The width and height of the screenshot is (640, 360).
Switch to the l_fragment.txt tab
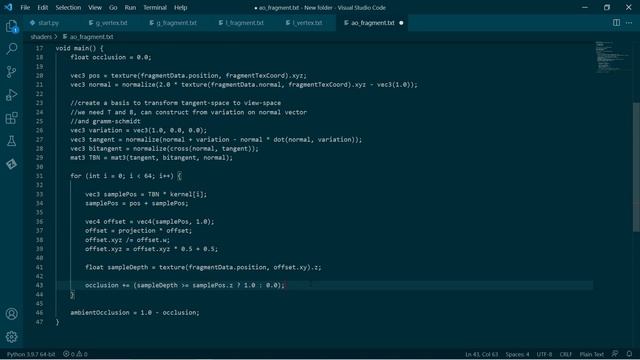(244, 23)
